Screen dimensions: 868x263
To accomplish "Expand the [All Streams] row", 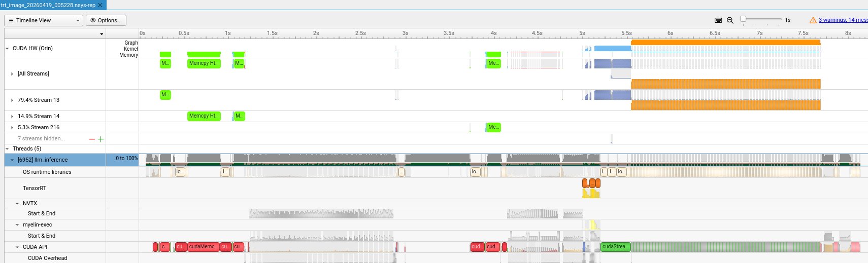I will pyautogui.click(x=12, y=74).
